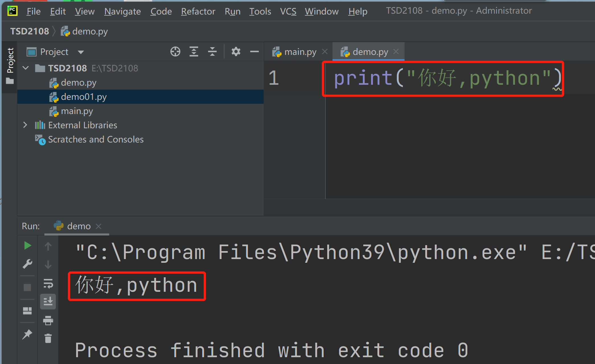Switch to the main.py editor tab
The height and width of the screenshot is (364, 595).
tap(300, 52)
